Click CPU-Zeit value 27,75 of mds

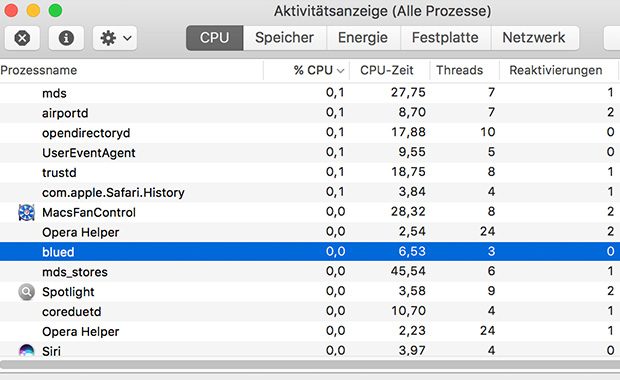pyautogui.click(x=408, y=93)
